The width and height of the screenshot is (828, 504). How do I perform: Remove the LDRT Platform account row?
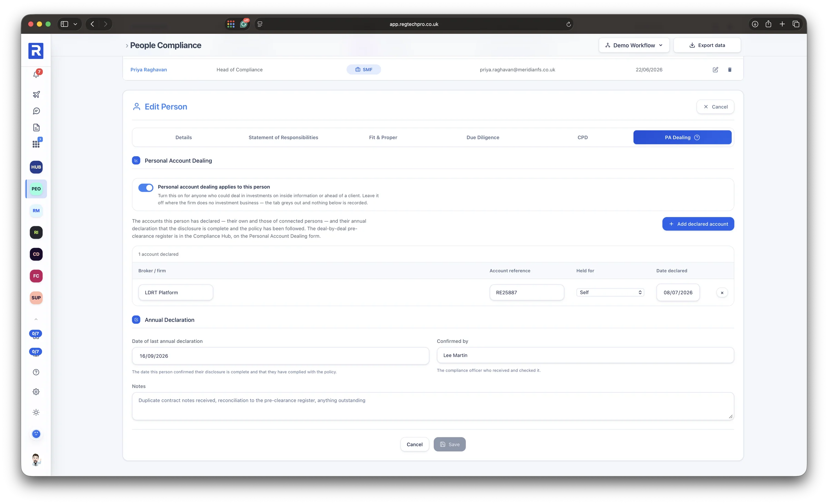[722, 293]
